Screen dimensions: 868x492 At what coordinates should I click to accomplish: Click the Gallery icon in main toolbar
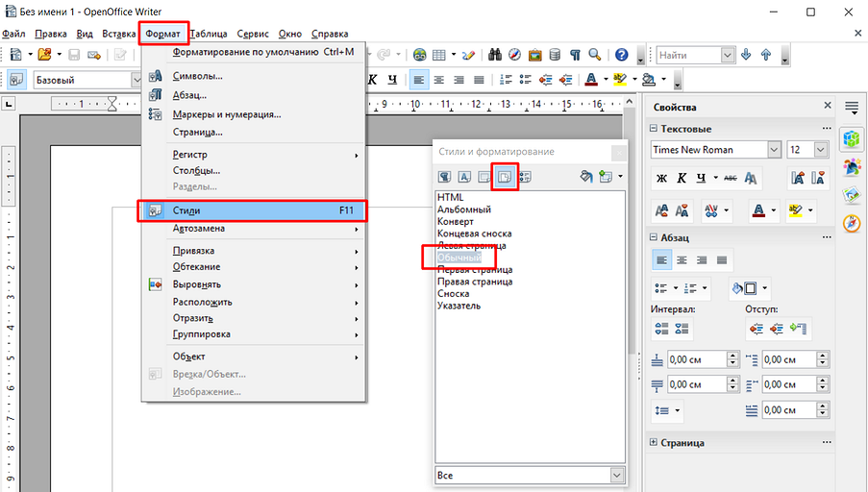tap(534, 55)
